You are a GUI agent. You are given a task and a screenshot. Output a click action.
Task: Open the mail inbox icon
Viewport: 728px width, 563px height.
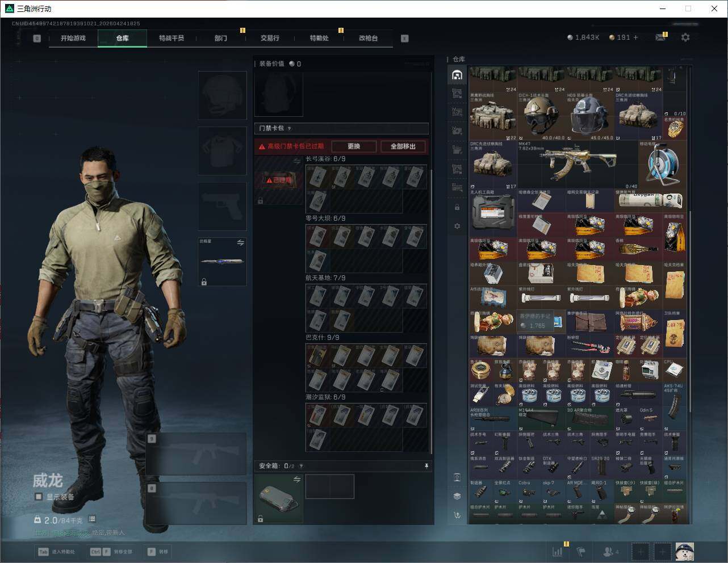[x=660, y=37]
